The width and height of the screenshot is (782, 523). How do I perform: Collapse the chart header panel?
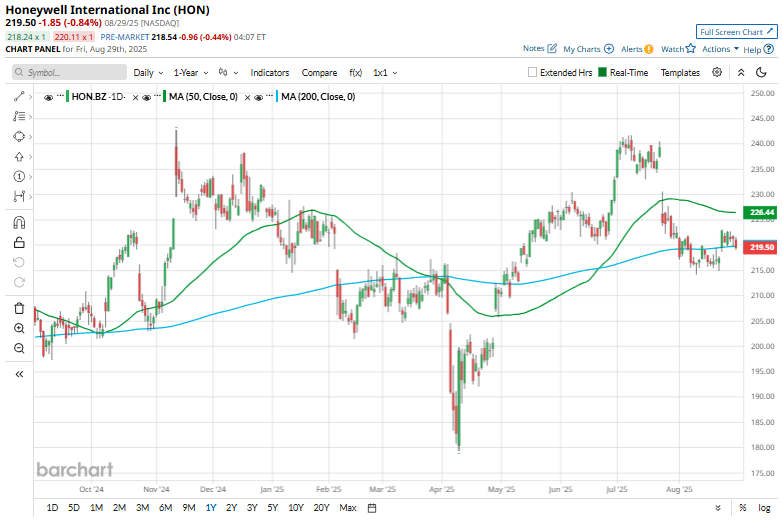(x=741, y=72)
